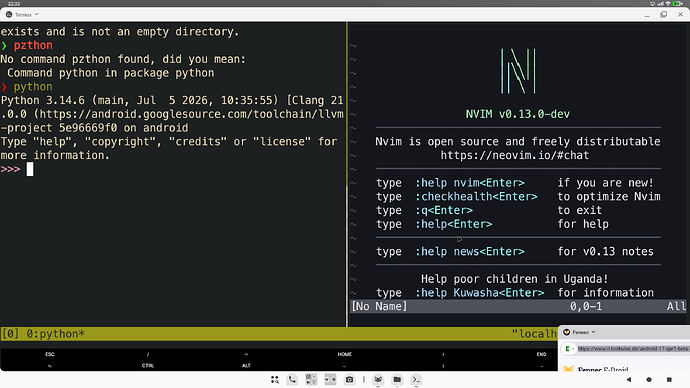Click the tmux '"localh' hostname status text
The height and width of the screenshot is (388, 690).
(534, 334)
